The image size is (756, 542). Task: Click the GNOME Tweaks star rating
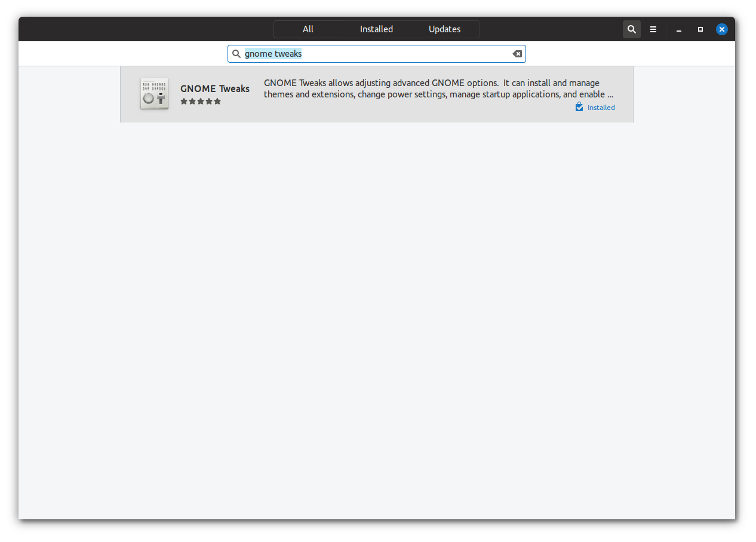(x=201, y=102)
